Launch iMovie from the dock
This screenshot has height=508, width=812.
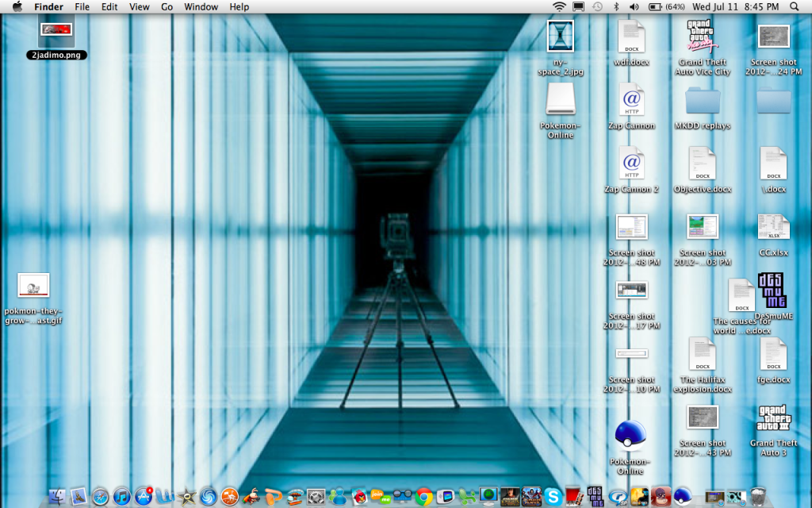point(187,497)
